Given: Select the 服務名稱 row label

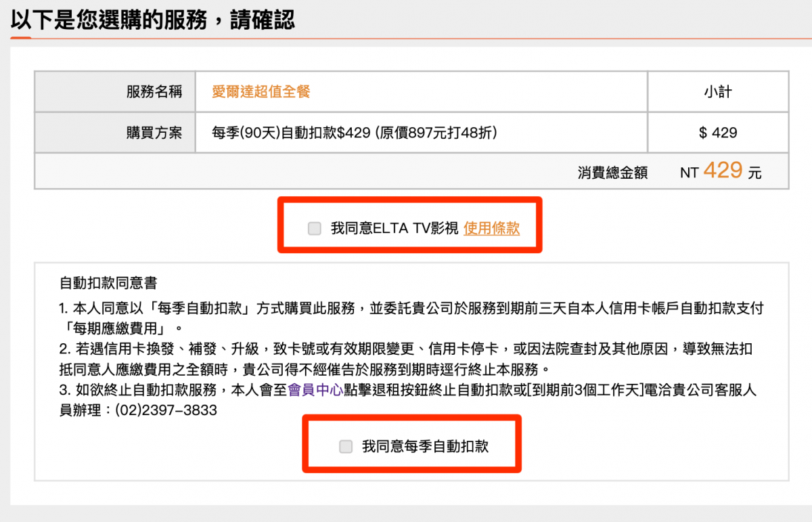Looking at the screenshot, I should point(154,91).
